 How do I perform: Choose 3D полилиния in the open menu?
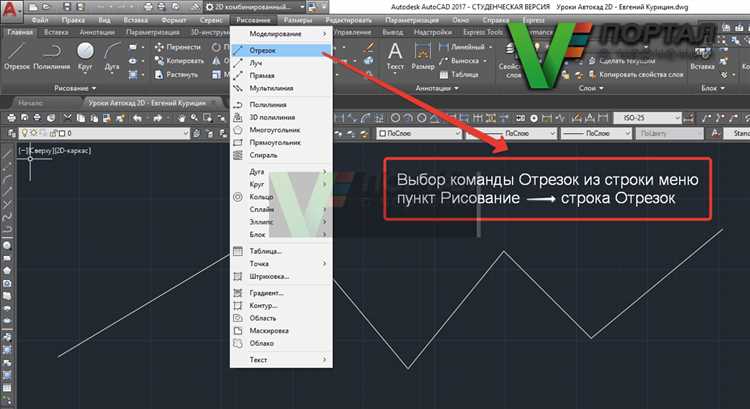tap(281, 117)
